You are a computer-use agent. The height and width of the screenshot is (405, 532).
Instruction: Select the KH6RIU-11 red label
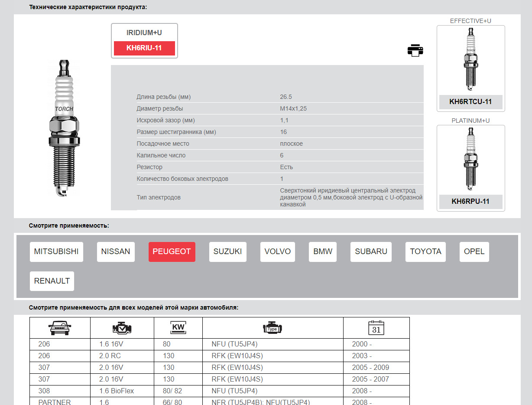[x=144, y=48]
